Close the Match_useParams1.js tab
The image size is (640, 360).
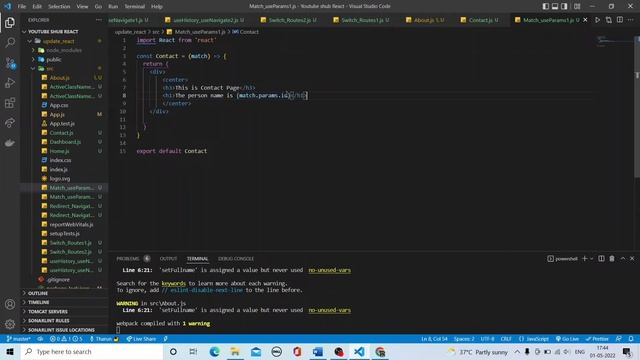(585, 20)
